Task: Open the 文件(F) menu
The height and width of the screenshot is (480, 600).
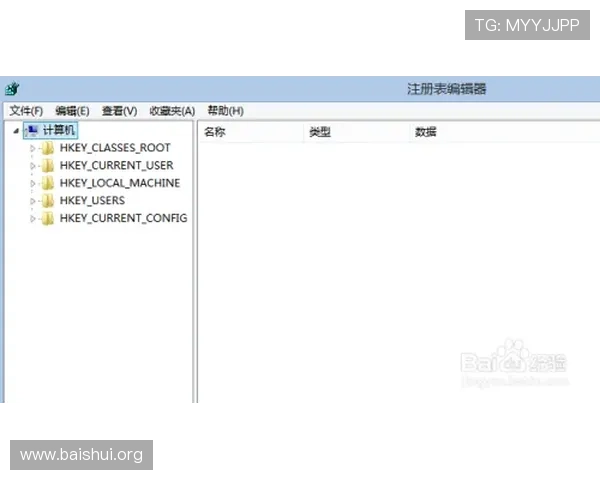Action: pyautogui.click(x=26, y=111)
